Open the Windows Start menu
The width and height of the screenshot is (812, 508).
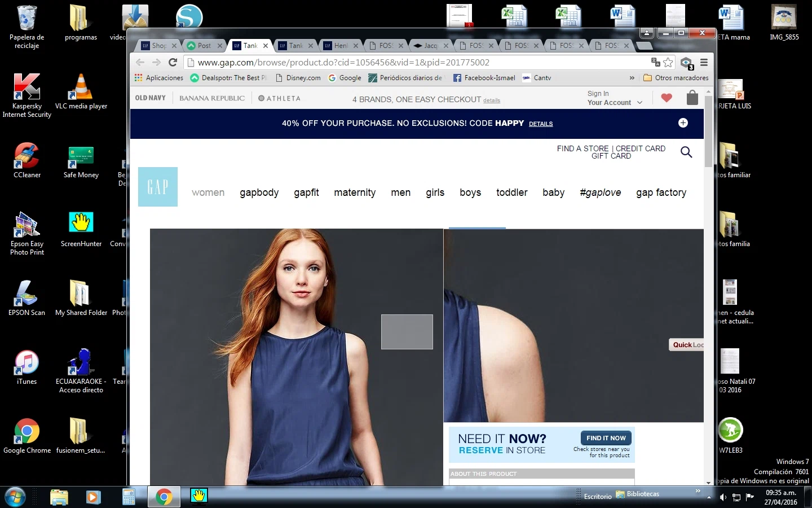[15, 497]
